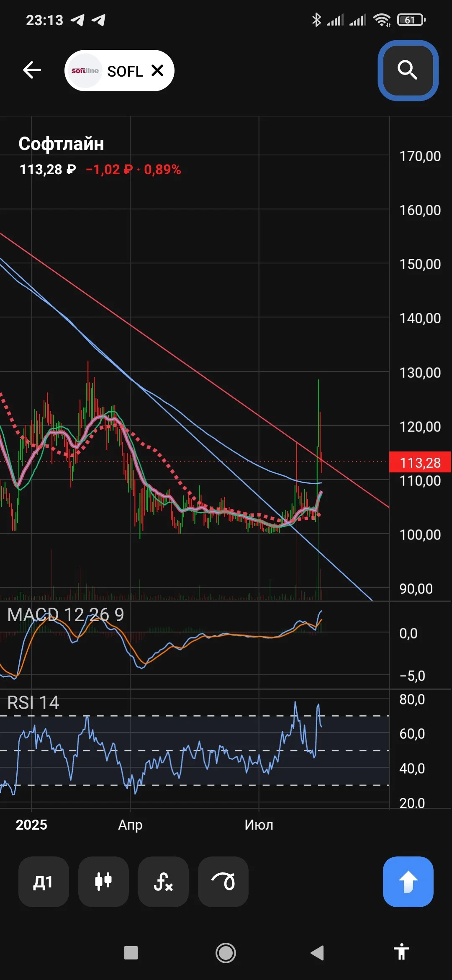Screen dimensions: 452x980
Task: Open the search magnifier button
Action: 408,70
